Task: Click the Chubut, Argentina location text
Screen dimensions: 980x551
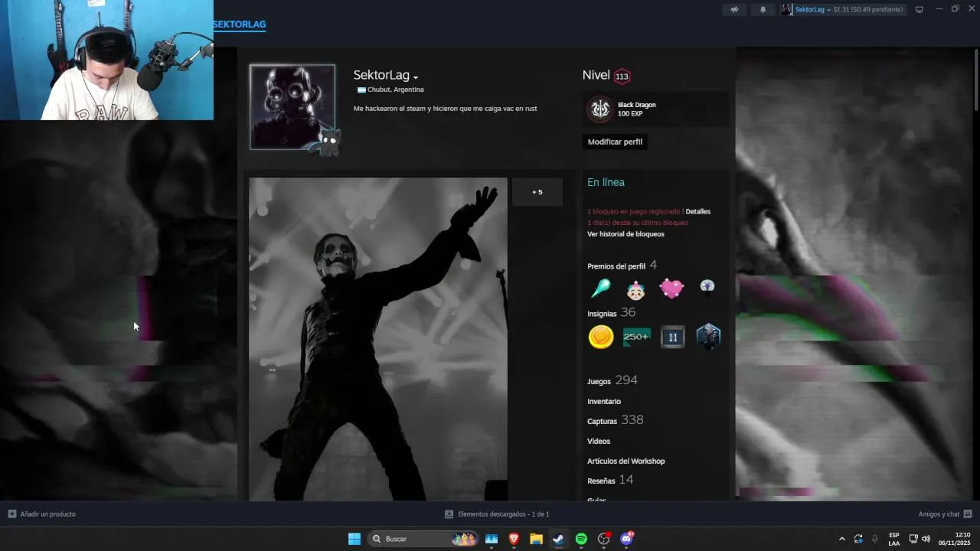Action: click(395, 90)
